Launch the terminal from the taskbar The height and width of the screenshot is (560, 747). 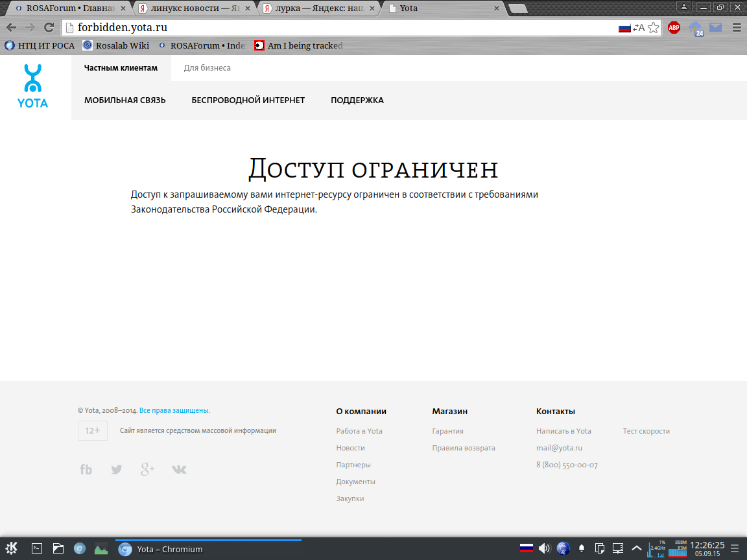tap(37, 548)
